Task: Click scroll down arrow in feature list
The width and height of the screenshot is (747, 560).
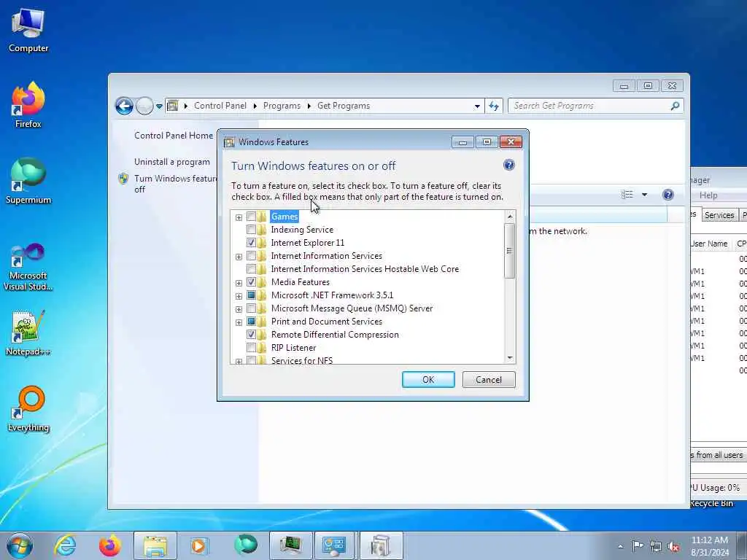Action: point(510,357)
